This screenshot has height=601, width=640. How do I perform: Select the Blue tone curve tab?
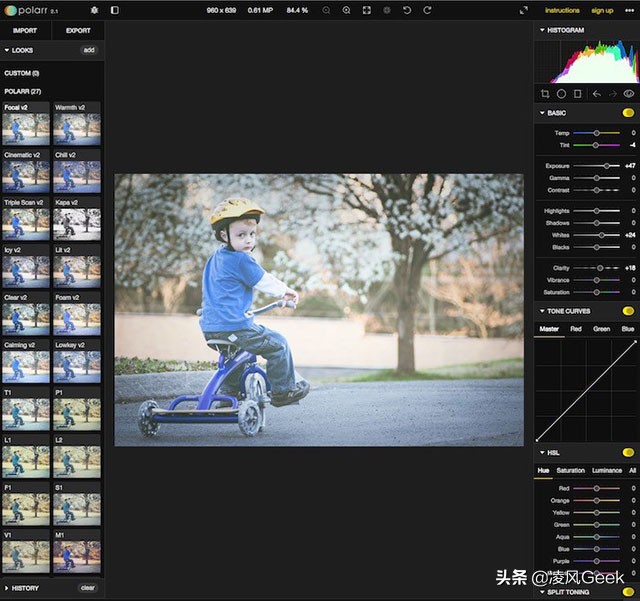tap(628, 329)
